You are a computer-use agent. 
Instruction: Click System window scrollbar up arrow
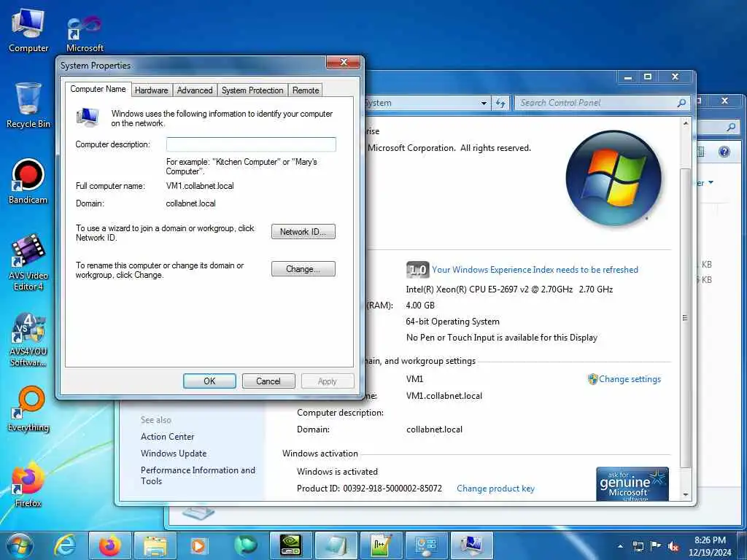686,123
